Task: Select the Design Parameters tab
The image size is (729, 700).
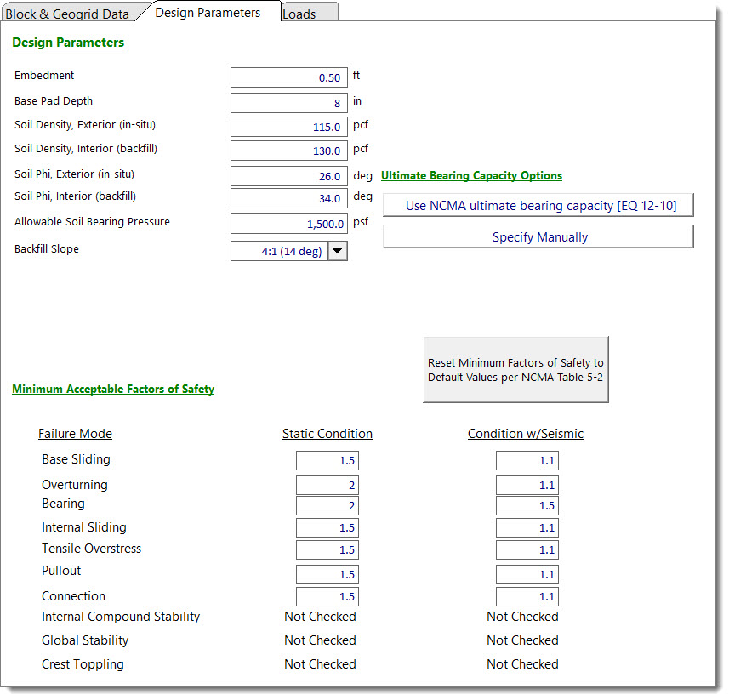Action: pos(208,13)
